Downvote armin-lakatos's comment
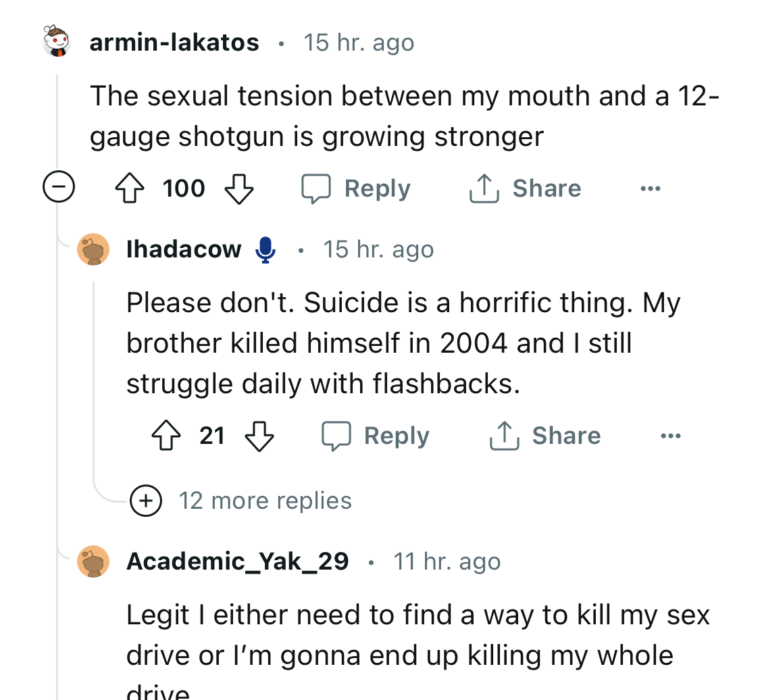This screenshot has width=760, height=700. [239, 189]
